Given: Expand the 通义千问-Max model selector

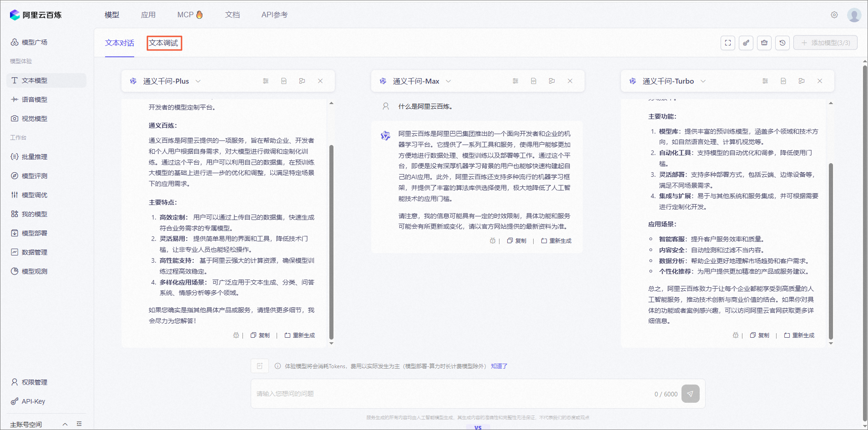Looking at the screenshot, I should [x=449, y=81].
